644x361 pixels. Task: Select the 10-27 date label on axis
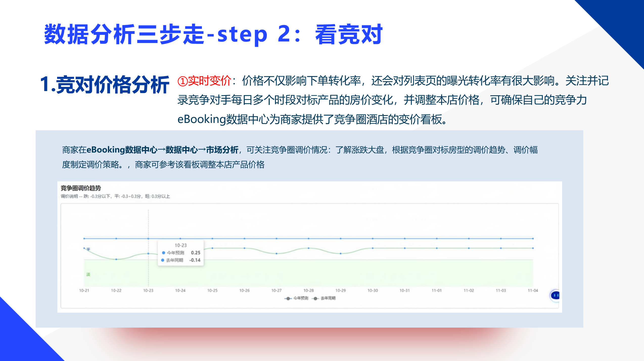(x=276, y=290)
